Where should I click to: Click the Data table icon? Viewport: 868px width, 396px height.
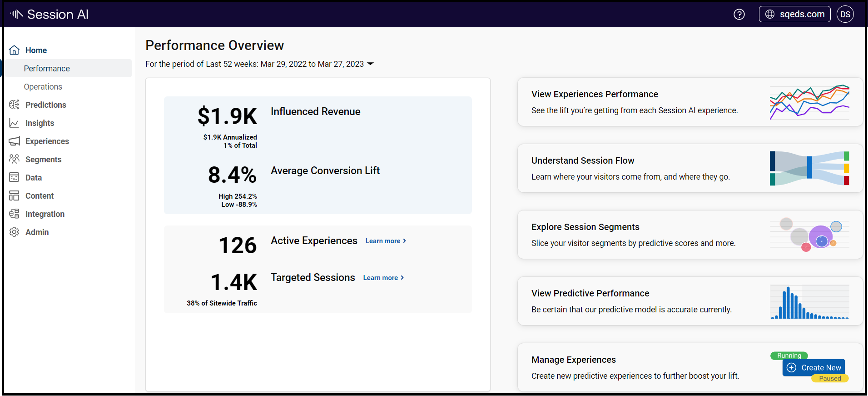point(15,177)
